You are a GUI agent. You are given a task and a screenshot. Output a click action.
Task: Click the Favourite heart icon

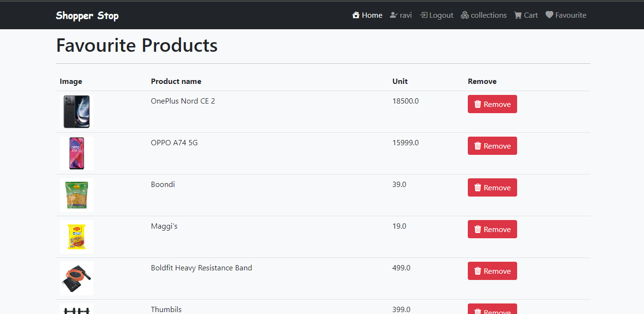click(x=549, y=15)
